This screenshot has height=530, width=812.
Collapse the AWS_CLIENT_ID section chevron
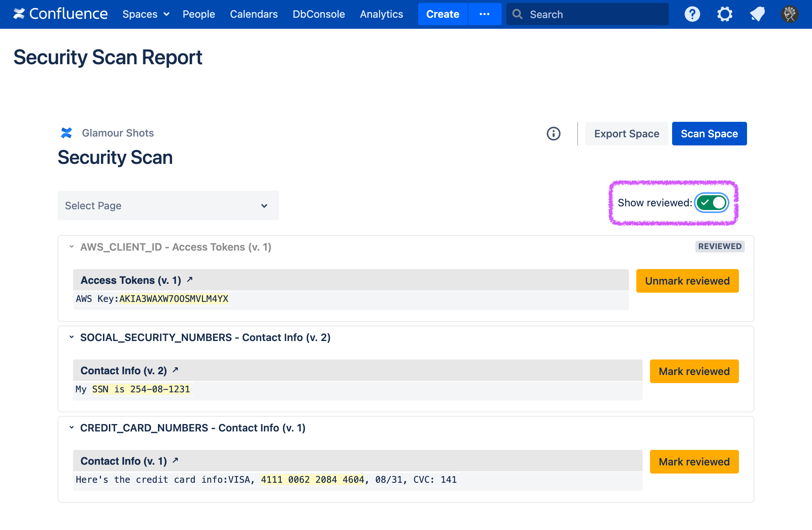point(72,247)
